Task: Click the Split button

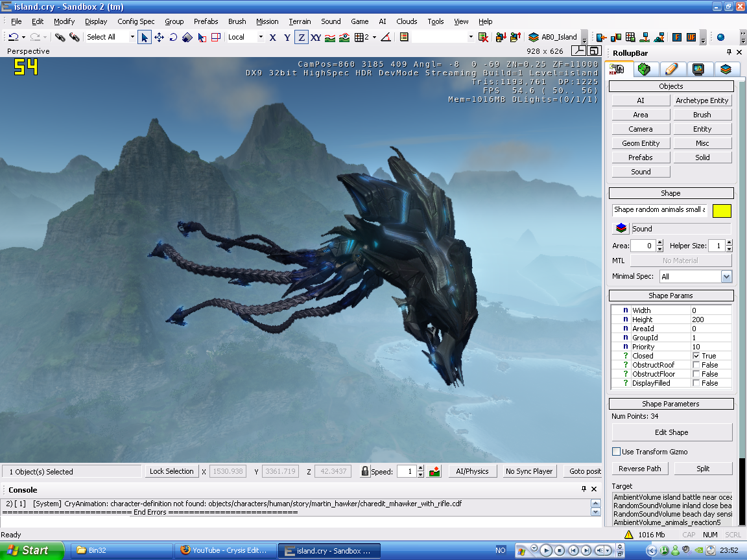Action: point(703,469)
